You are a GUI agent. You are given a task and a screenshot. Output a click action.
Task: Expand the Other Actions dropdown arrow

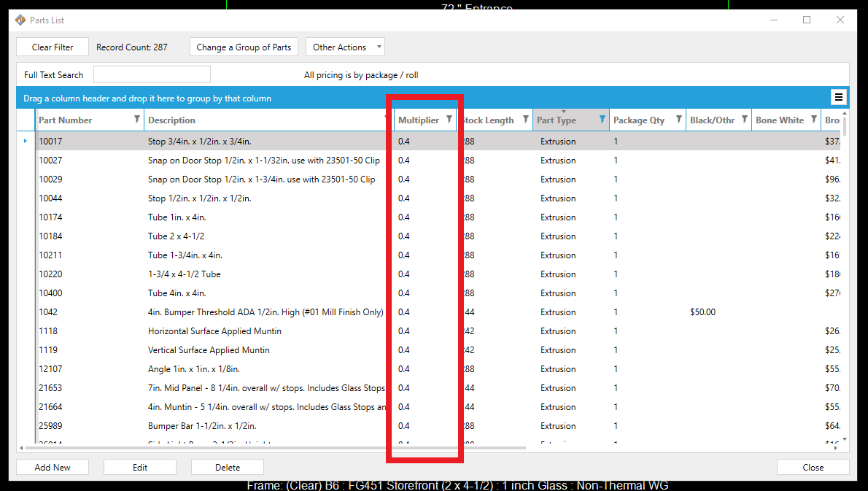pos(379,47)
